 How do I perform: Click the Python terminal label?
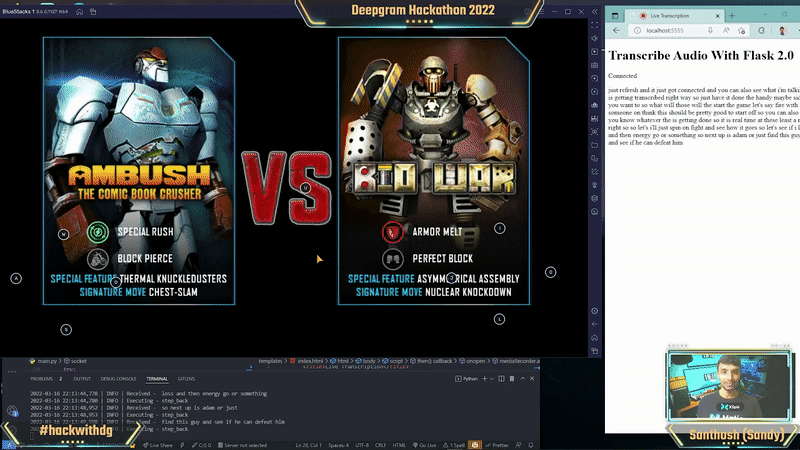coord(467,379)
